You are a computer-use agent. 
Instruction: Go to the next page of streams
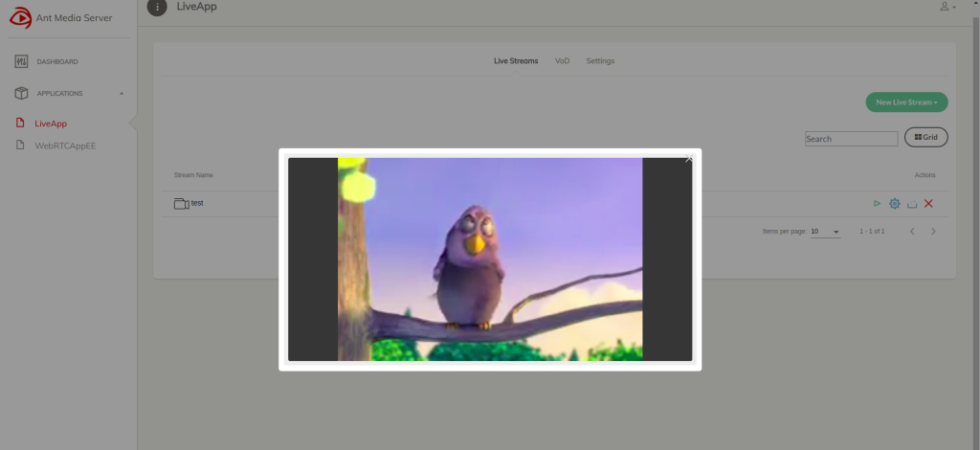[x=933, y=232]
